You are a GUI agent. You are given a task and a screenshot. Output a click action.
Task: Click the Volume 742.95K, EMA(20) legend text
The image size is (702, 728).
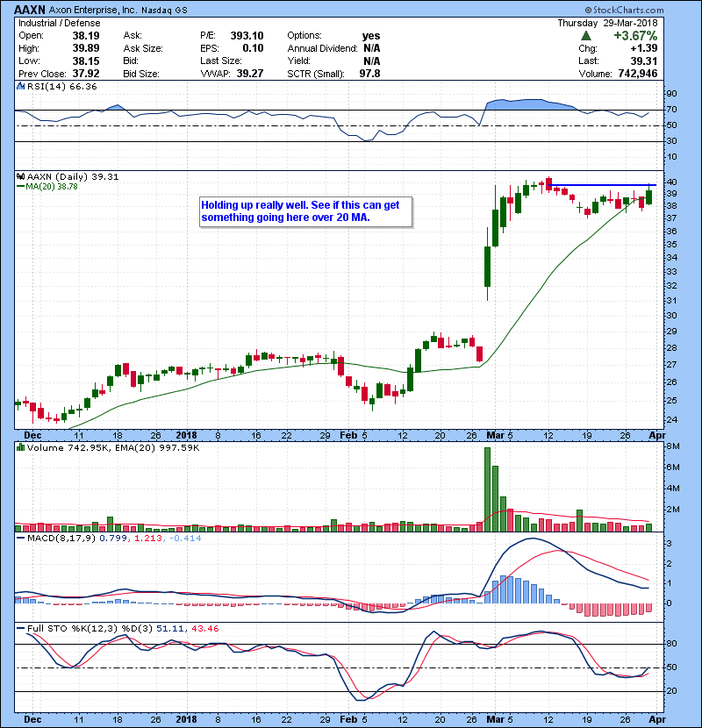(x=113, y=447)
